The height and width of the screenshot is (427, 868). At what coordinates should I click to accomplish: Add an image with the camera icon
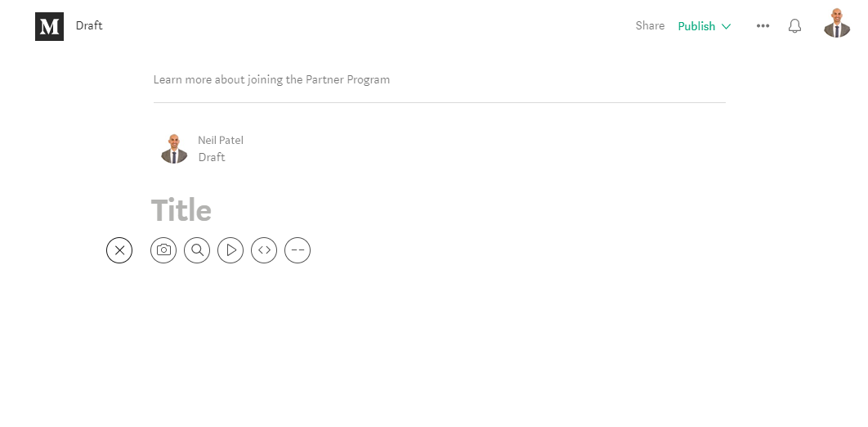163,250
